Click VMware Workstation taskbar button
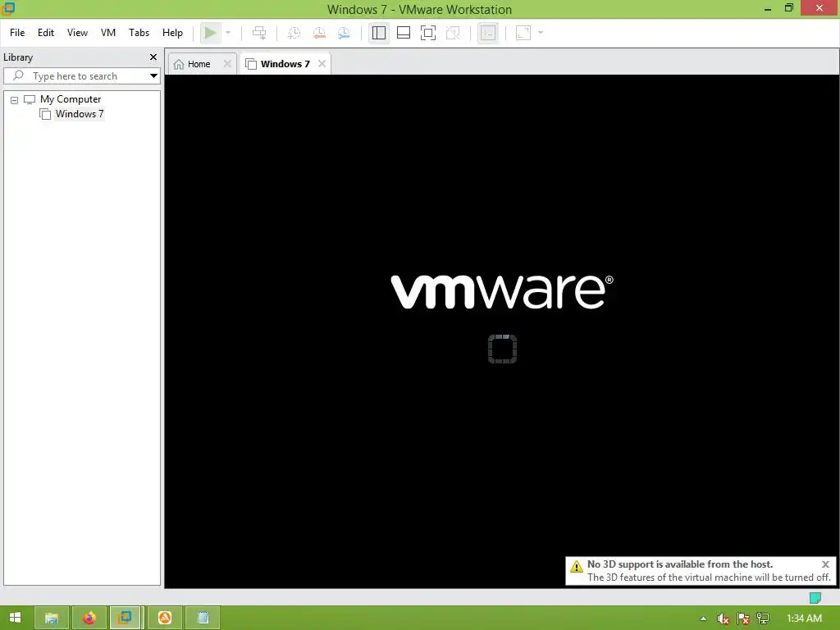Image resolution: width=840 pixels, height=630 pixels. pos(126,618)
